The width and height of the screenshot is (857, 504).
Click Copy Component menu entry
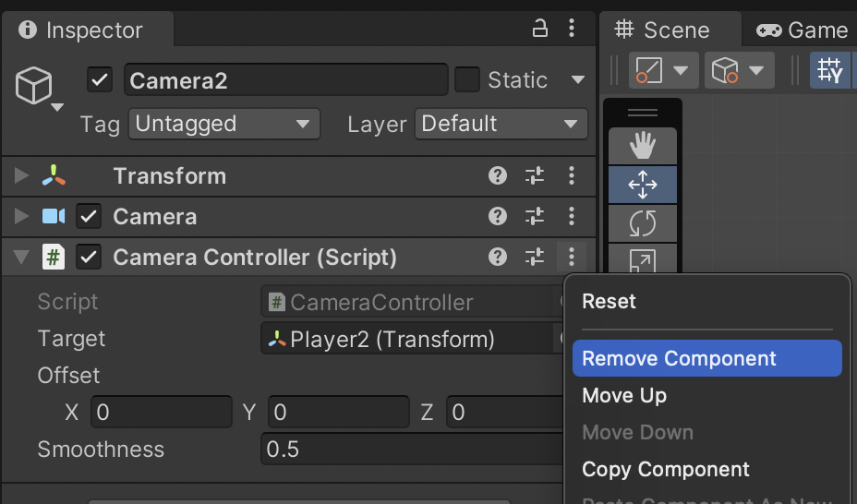[665, 469]
